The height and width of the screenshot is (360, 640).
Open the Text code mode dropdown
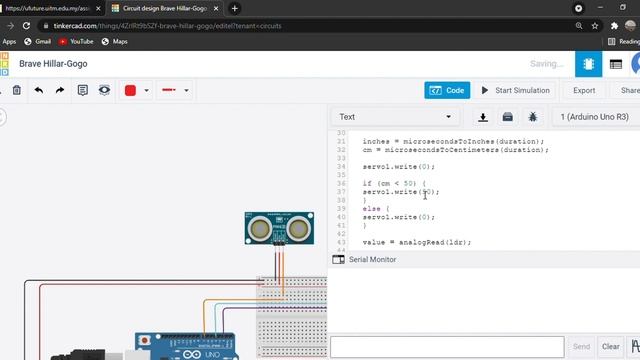click(395, 117)
